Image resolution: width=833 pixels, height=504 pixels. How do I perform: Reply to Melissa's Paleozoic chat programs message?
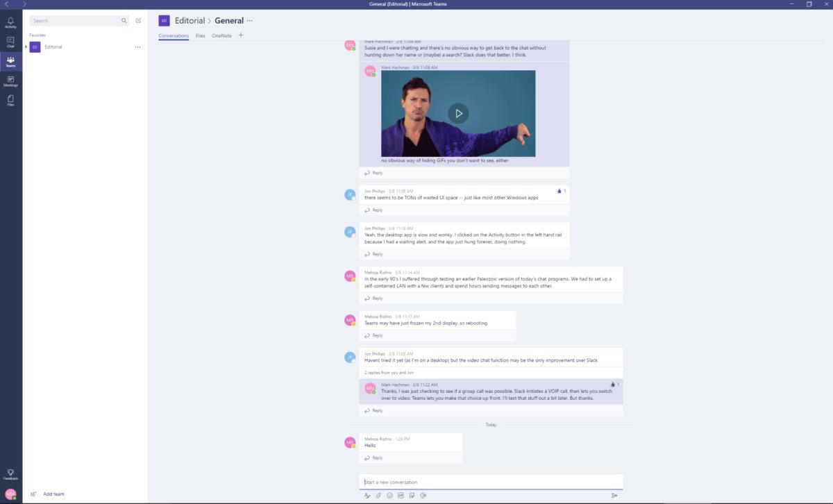click(373, 299)
